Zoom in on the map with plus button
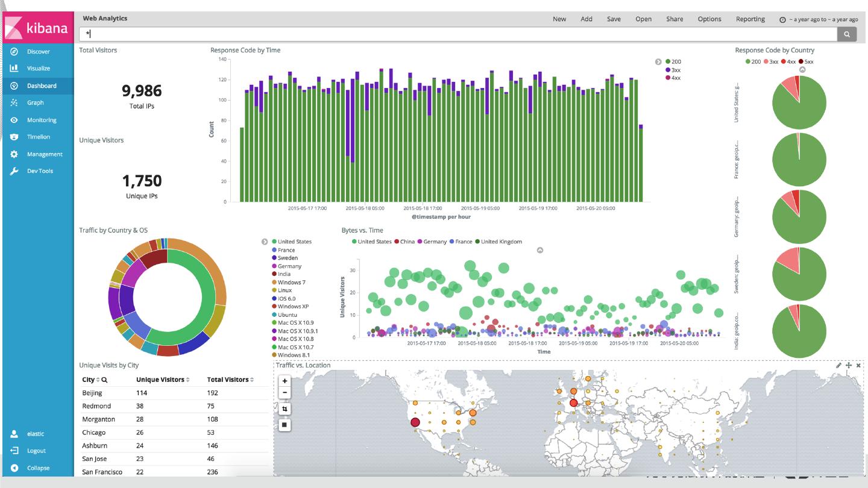Image resolution: width=868 pixels, height=488 pixels. click(x=285, y=381)
